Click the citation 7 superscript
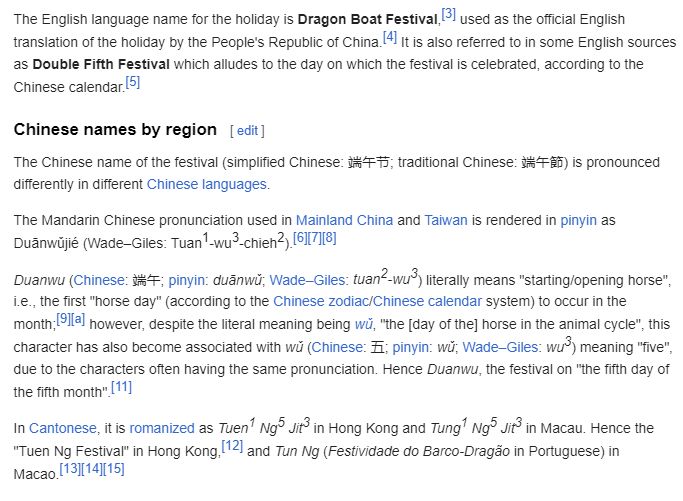This screenshot has height=501, width=683. click(x=314, y=237)
